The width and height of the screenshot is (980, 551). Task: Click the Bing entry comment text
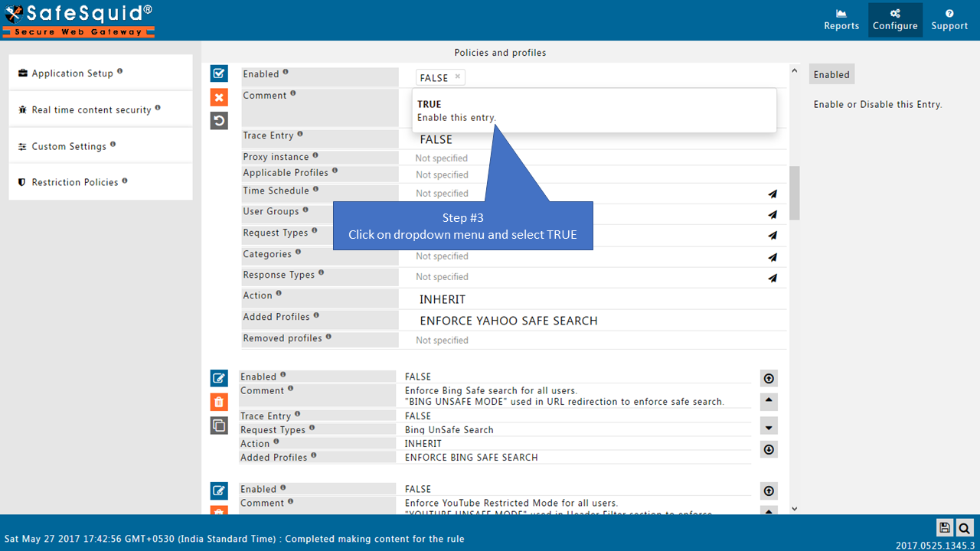point(564,396)
